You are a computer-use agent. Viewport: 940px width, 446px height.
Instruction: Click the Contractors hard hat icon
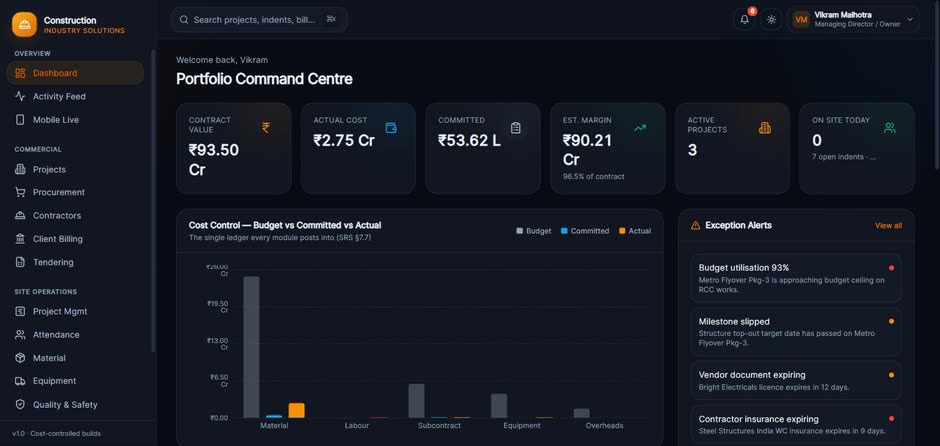[x=20, y=216]
